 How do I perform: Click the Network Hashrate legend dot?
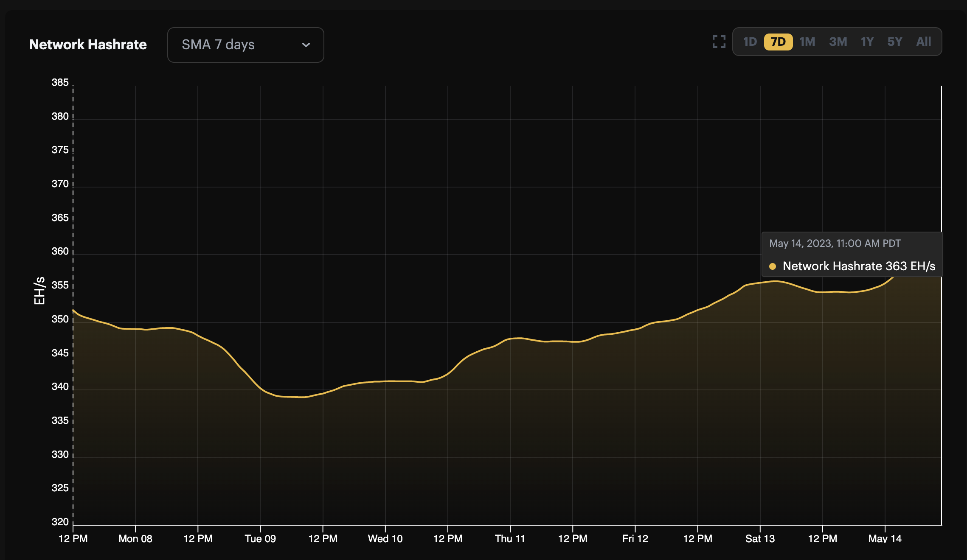(x=773, y=266)
